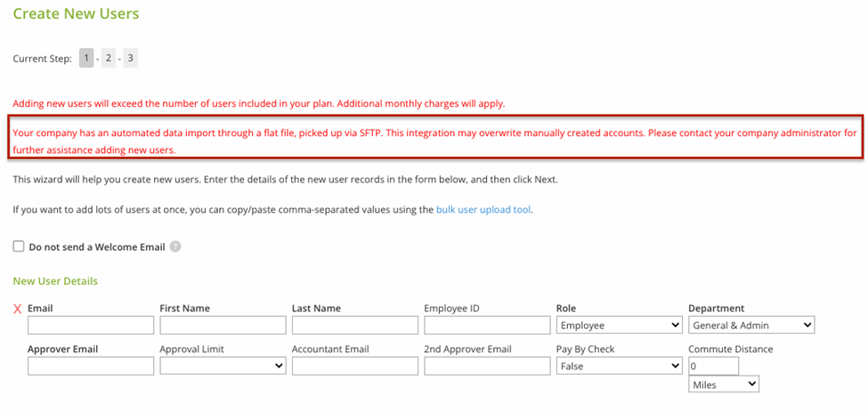868x412 pixels.
Task: Expand the Miles unit dropdown
Action: tap(724, 384)
